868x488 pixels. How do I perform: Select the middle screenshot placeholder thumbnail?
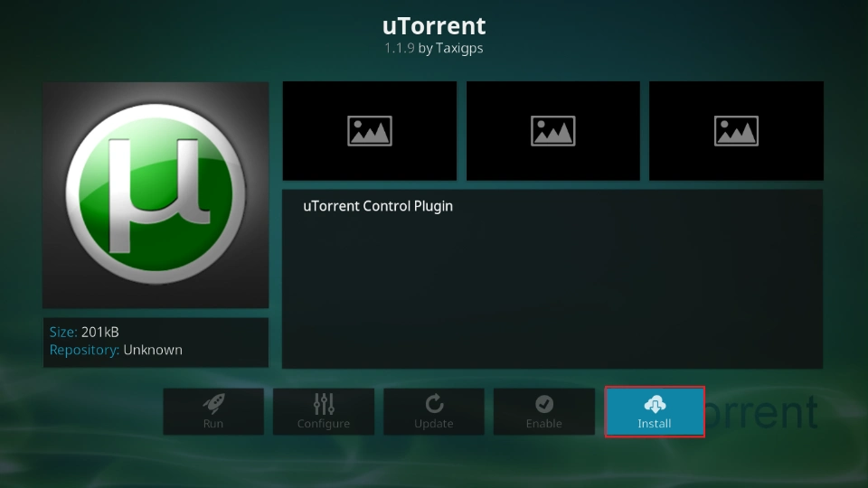click(553, 130)
